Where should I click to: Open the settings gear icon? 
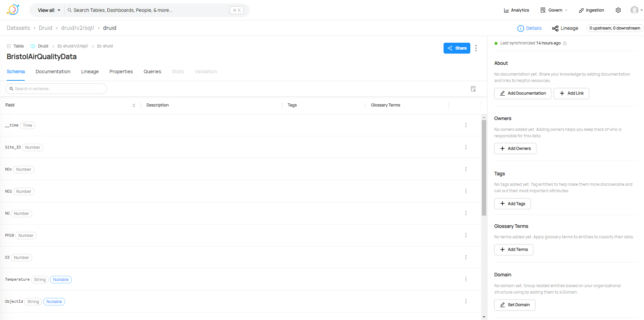(618, 10)
